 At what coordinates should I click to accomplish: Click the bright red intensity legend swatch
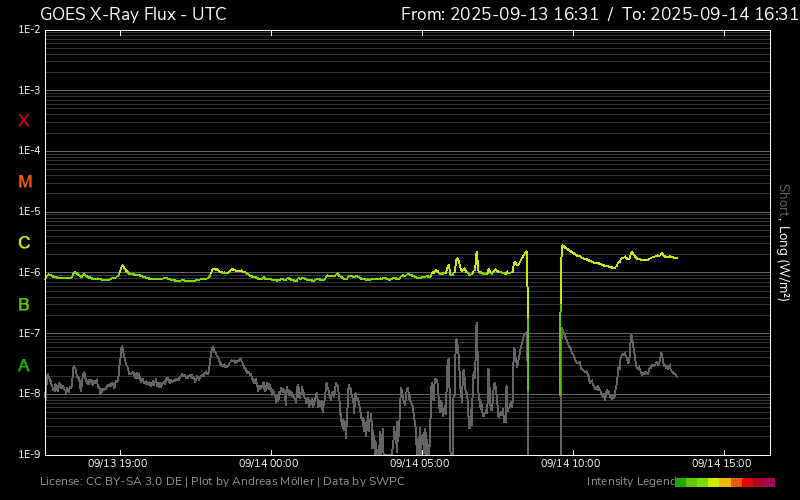(x=747, y=482)
